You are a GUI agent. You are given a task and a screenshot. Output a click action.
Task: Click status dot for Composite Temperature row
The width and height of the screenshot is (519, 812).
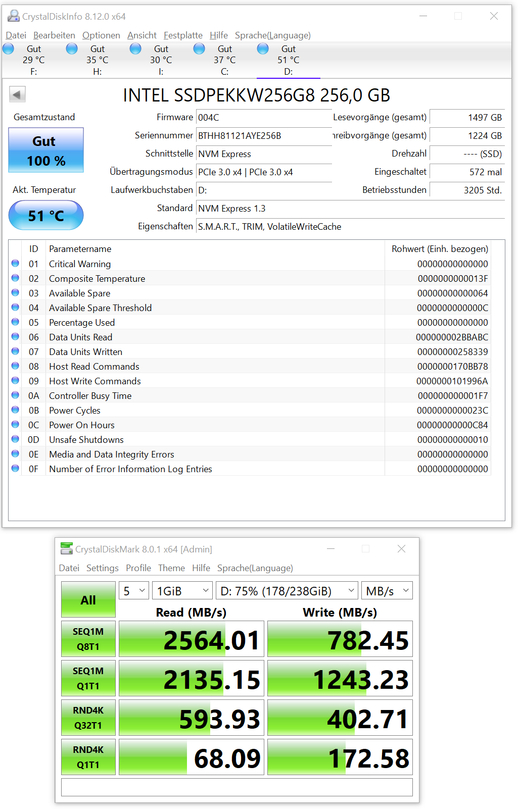coord(15,278)
